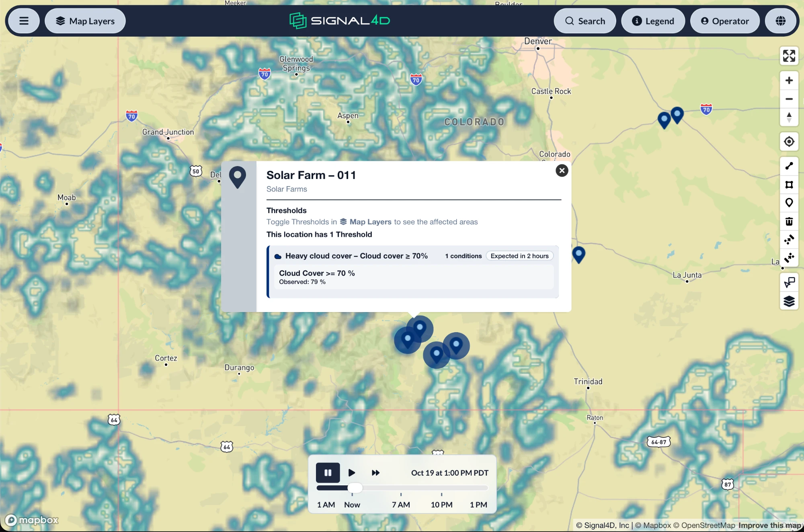The width and height of the screenshot is (804, 532).
Task: Open the Operator account menu
Action: [x=725, y=21]
